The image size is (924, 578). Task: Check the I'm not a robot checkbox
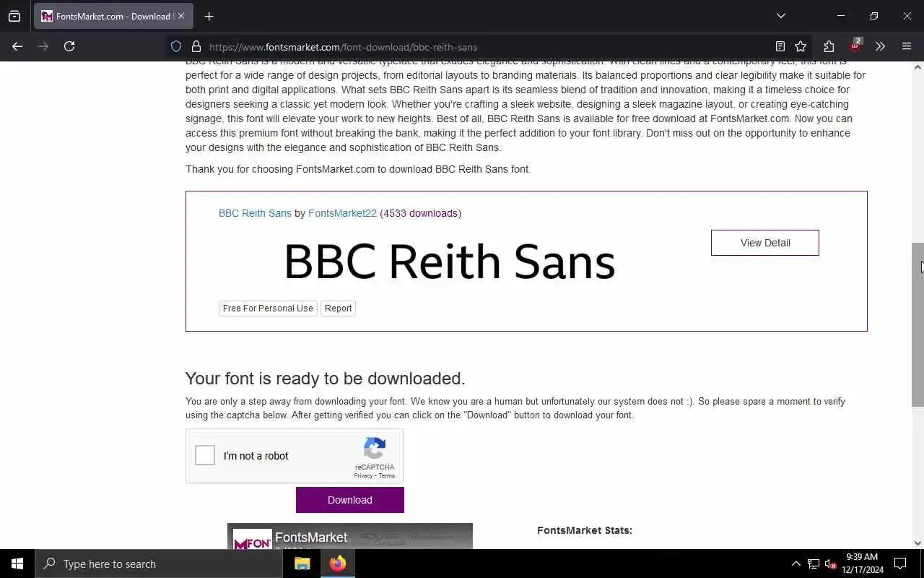pos(205,455)
